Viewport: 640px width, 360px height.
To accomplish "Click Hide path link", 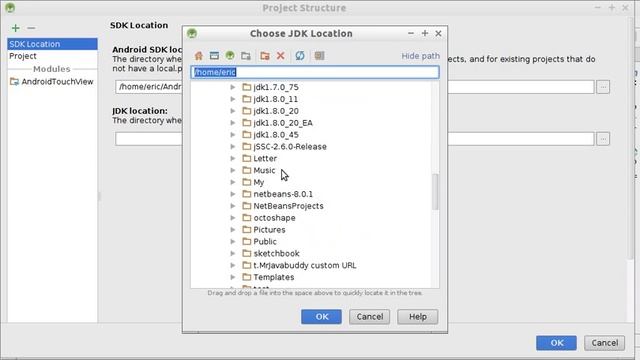I will point(420,56).
